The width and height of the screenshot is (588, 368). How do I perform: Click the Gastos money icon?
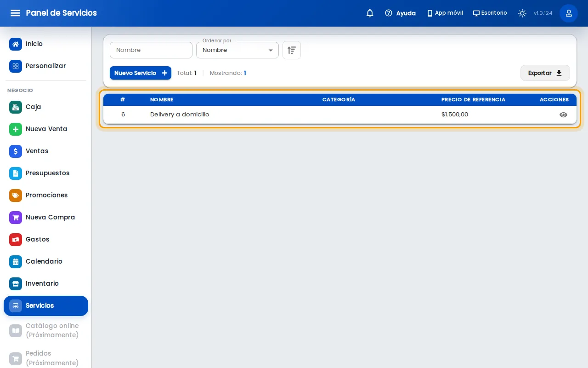16,240
